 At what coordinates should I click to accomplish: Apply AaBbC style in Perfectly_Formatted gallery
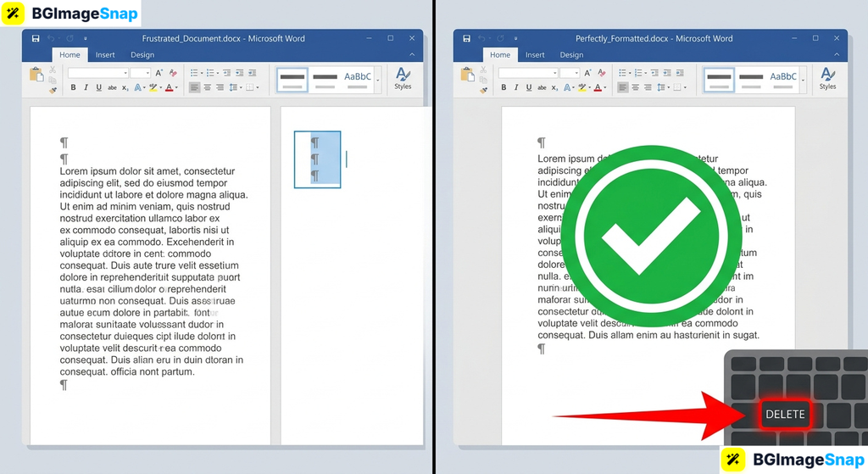click(783, 80)
